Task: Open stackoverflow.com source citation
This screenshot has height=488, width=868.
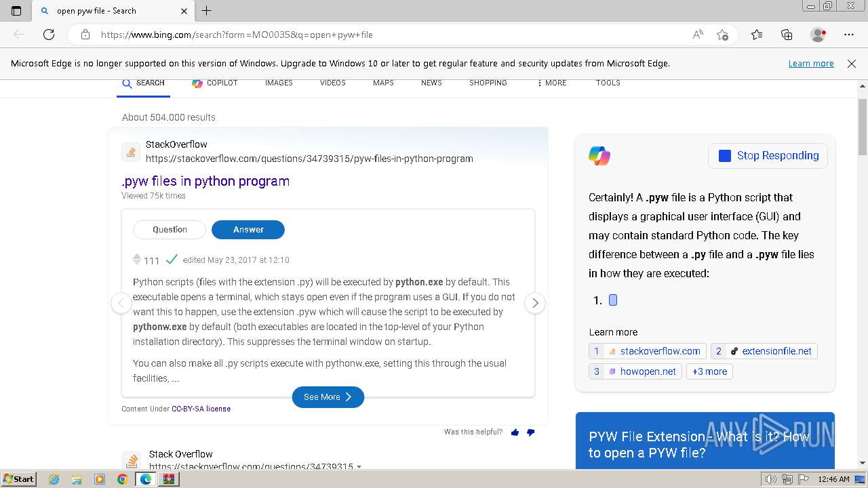Action: [x=648, y=351]
